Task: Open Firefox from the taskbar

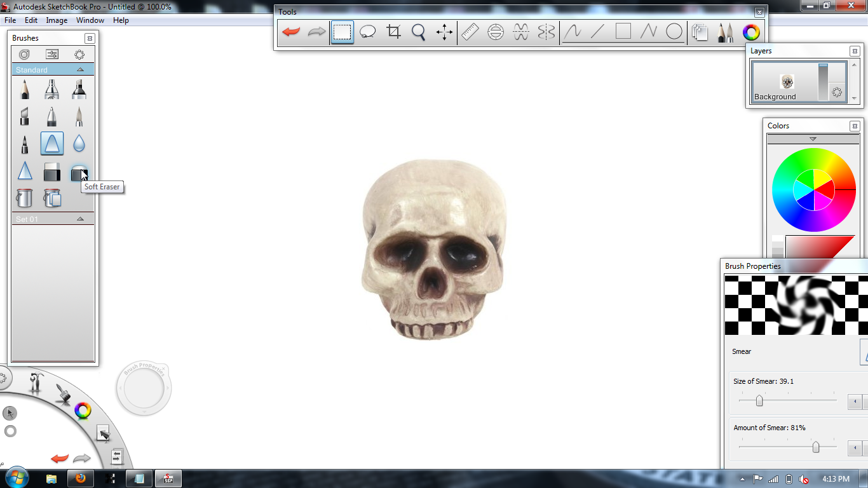Action: 80,478
